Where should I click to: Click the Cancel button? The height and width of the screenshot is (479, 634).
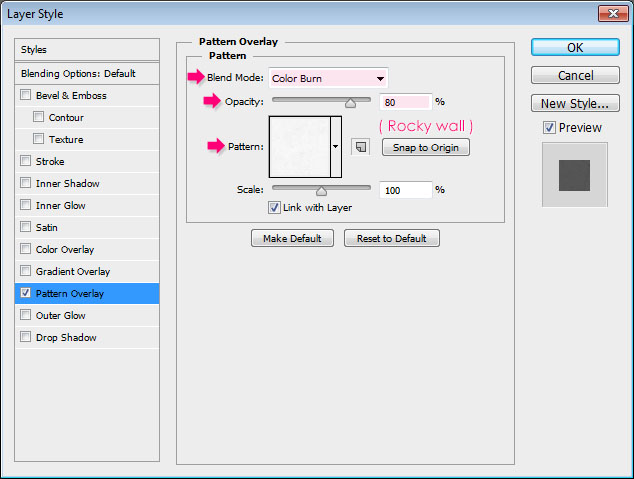(575, 75)
